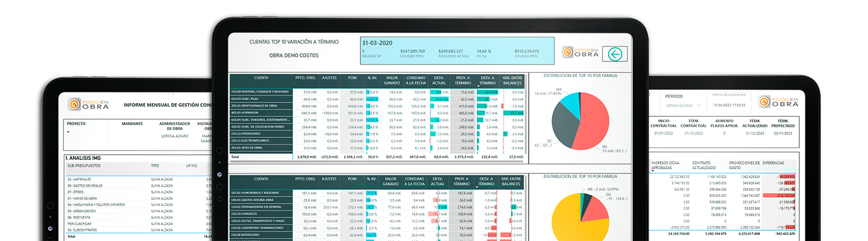Click 'Obra Demo Costos' heading

tap(294, 55)
